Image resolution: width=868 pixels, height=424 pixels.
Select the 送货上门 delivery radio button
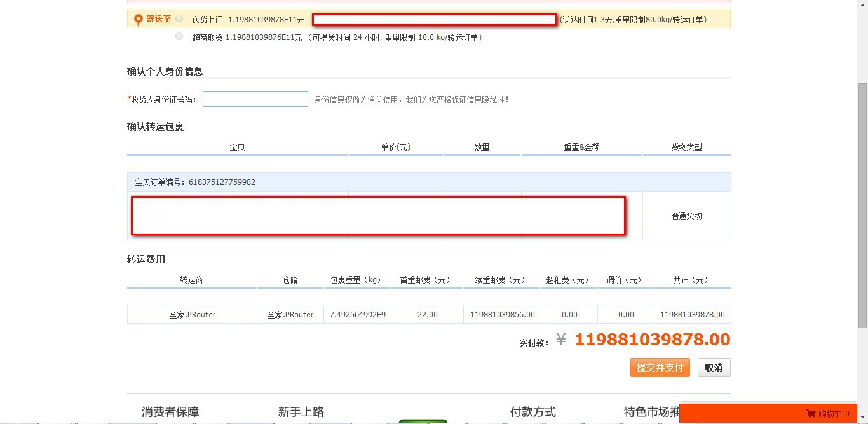[x=179, y=18]
